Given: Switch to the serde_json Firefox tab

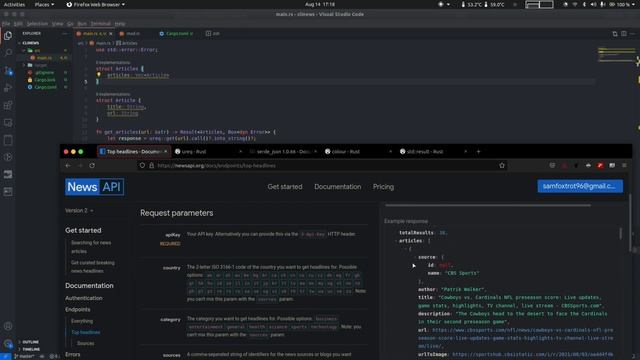Looking at the screenshot, I should [283, 151].
